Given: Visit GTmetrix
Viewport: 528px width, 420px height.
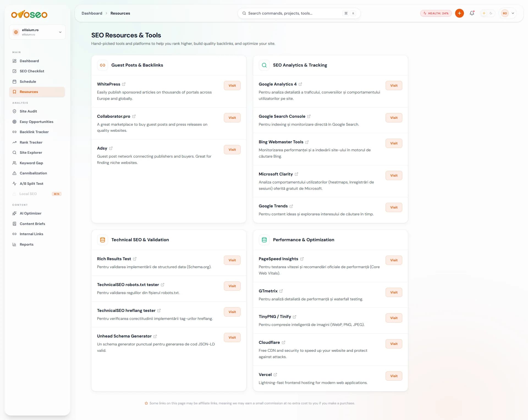Looking at the screenshot, I should click(x=394, y=292).
